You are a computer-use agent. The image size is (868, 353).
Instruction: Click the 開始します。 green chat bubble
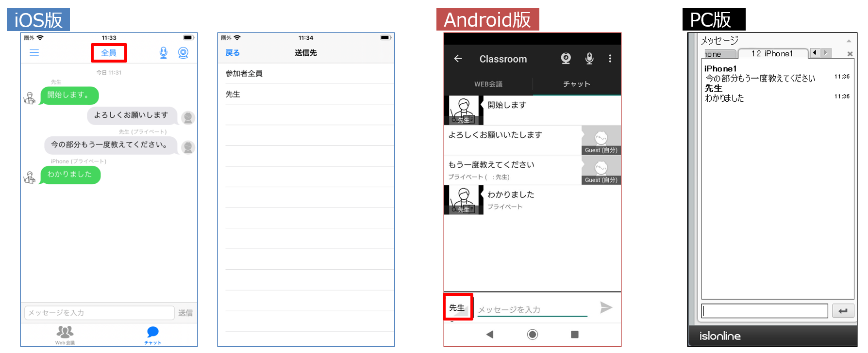click(x=69, y=95)
